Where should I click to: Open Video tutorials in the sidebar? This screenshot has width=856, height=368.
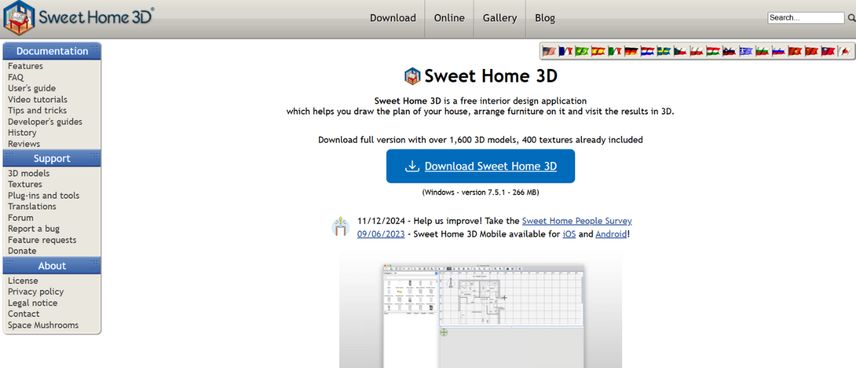click(x=38, y=99)
